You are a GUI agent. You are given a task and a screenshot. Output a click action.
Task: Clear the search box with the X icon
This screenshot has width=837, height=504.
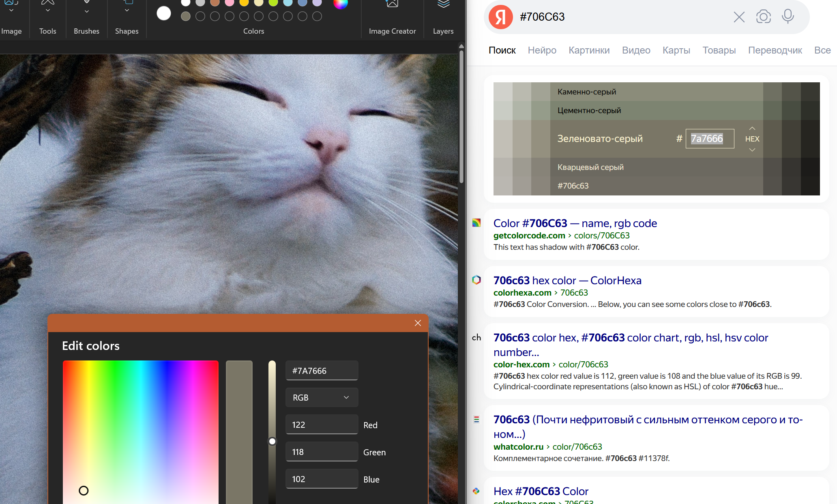tap(739, 17)
